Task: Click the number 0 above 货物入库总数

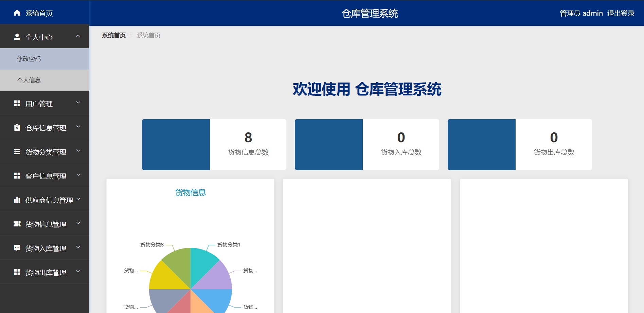Action: click(x=401, y=137)
